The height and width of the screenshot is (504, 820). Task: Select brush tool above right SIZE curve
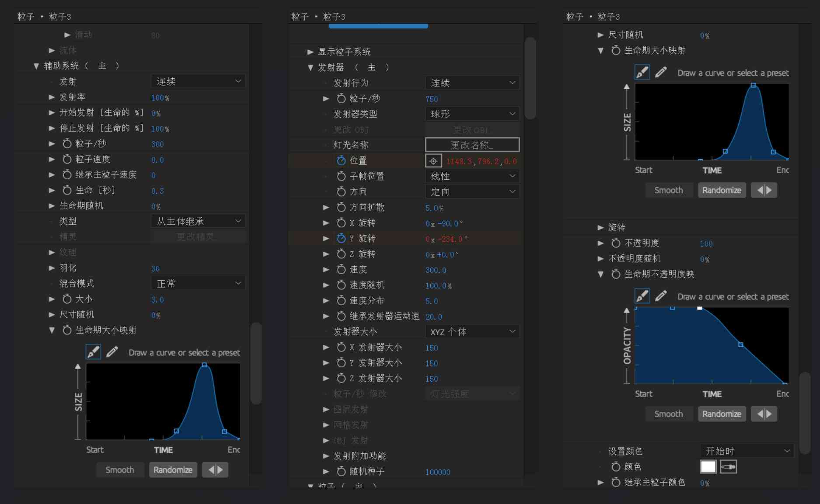(x=642, y=72)
